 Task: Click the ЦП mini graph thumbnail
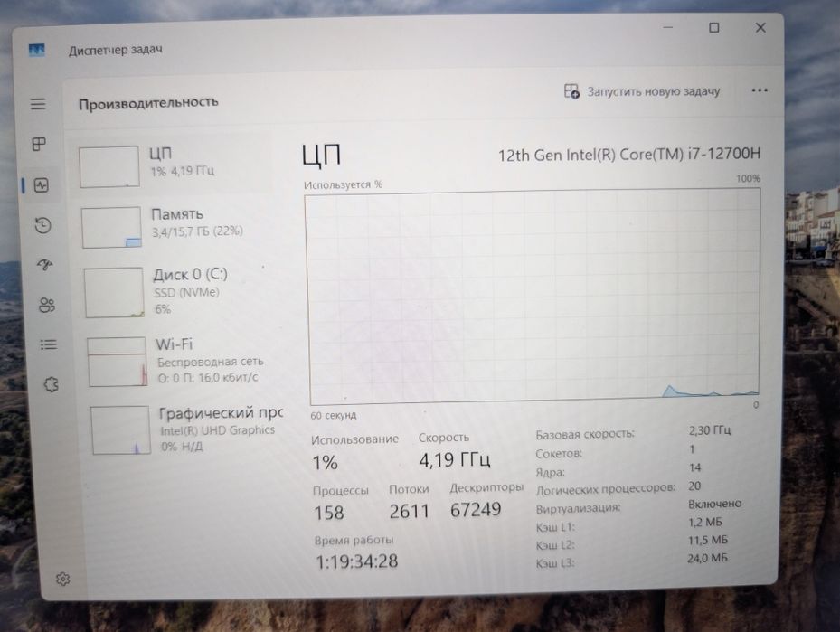pyautogui.click(x=109, y=166)
